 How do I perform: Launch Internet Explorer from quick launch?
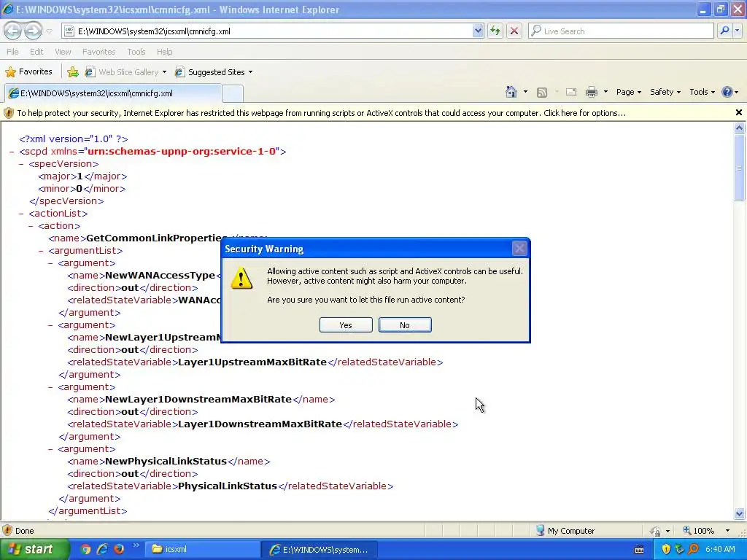tap(102, 549)
